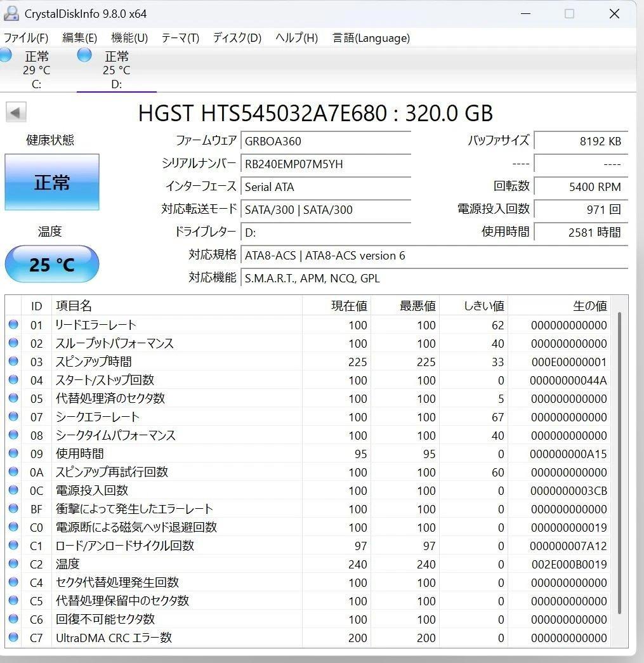Click status orb for 09 使用時間 row
This screenshot has height=663, width=644.
click(13, 453)
